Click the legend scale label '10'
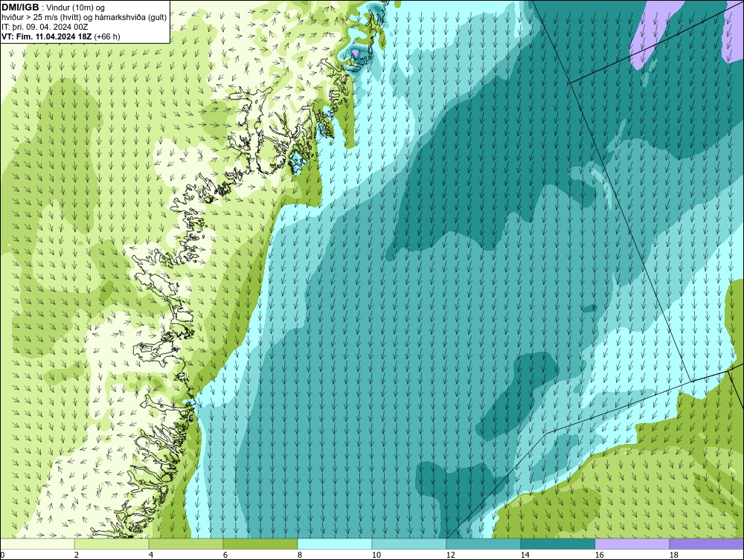Screen dimensions: 744x560 tap(376, 555)
